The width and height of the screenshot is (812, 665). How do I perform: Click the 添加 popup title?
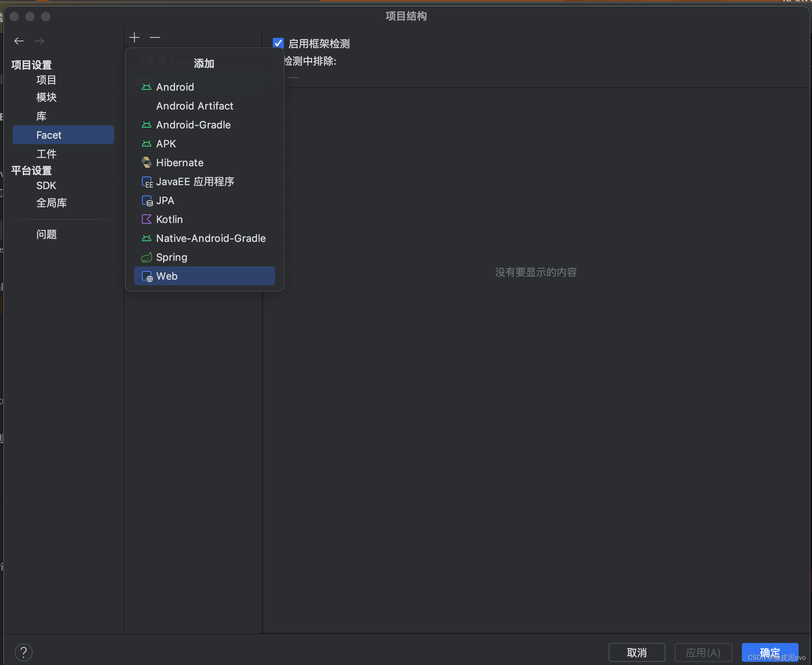pos(204,63)
